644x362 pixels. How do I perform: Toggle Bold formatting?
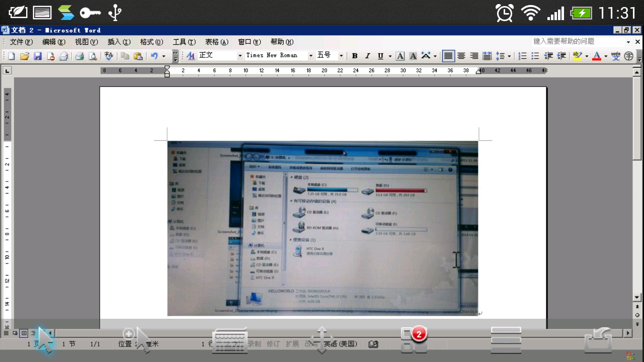[x=355, y=56]
